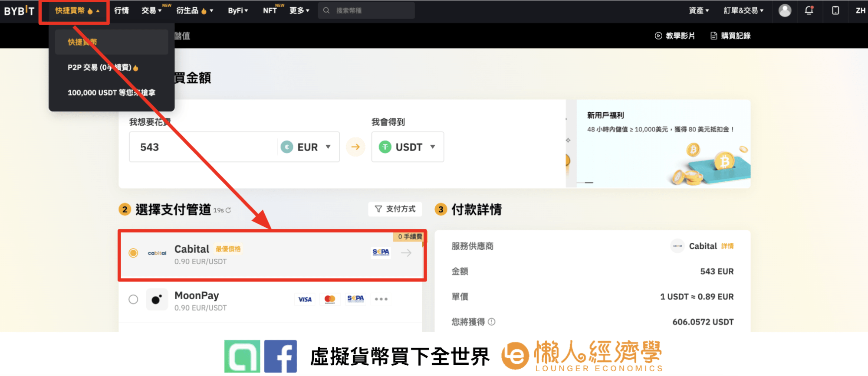Expand the 更多 menu
Viewport: 868px width, 376px height.
pos(299,11)
